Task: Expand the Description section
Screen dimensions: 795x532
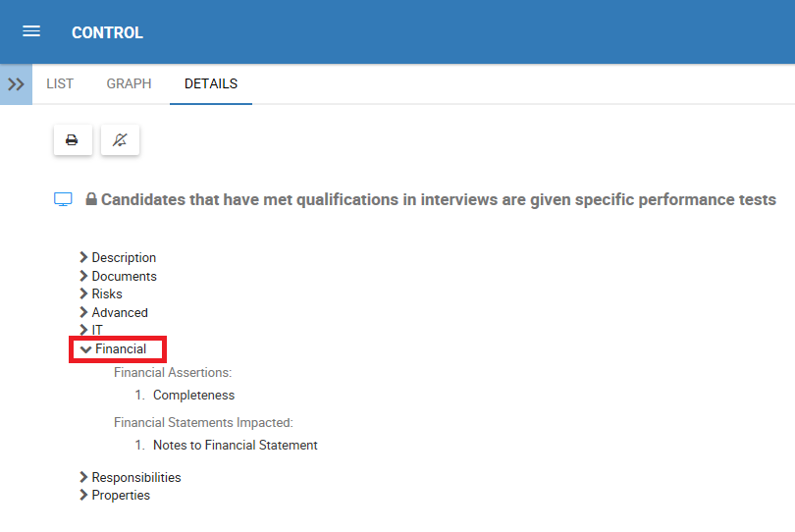Action: point(124,258)
